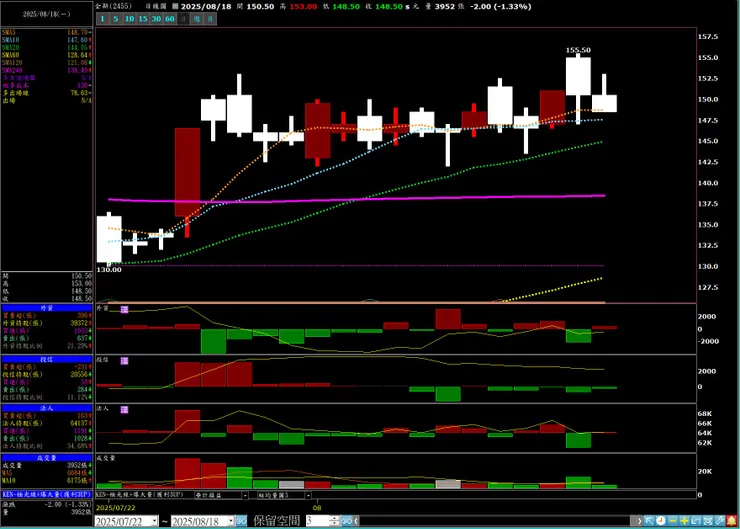Viewport: 740px width, 529px height.
Task: Select the daily (日) chart period
Action: (x=184, y=19)
